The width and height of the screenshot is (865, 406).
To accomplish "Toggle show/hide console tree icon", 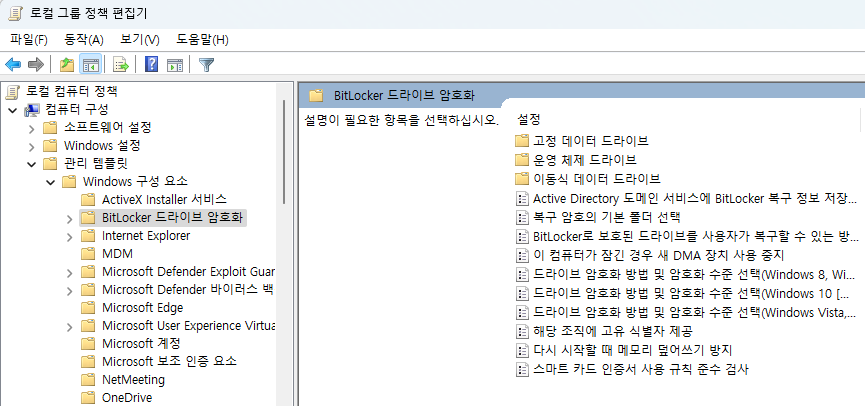I will click(x=90, y=65).
